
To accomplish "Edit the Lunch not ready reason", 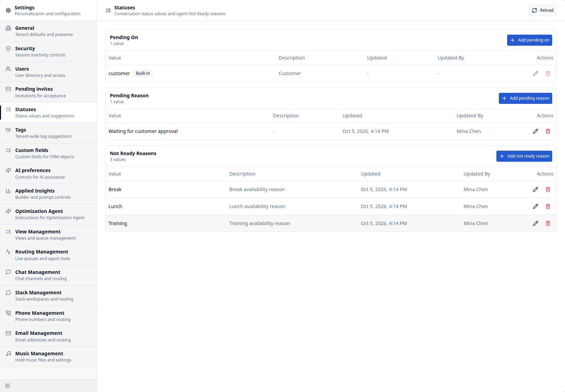I will [x=536, y=206].
